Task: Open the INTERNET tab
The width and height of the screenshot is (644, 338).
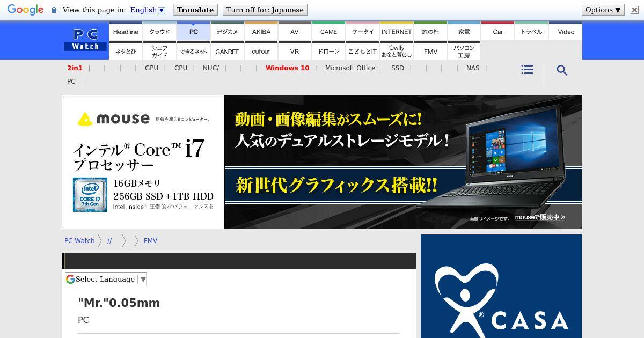Action: 396,31
